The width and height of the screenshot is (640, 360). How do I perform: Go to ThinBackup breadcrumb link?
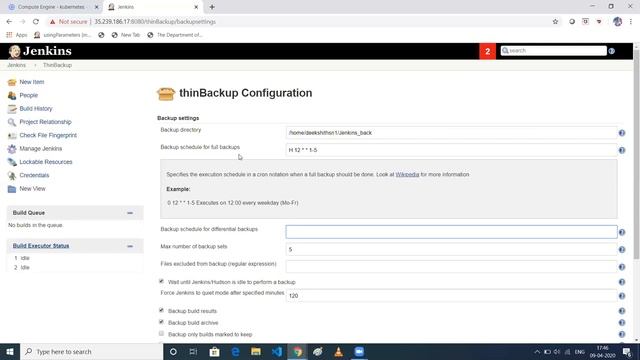[57, 65]
